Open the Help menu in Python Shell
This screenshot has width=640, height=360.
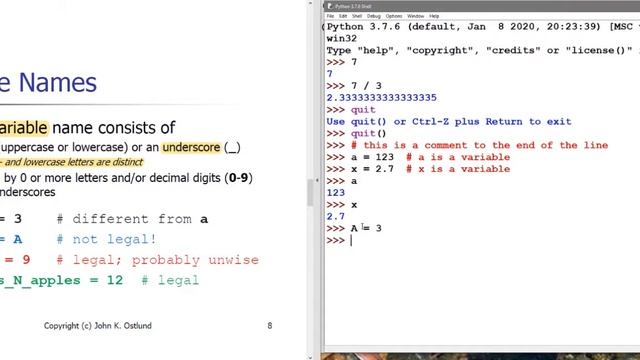click(x=434, y=16)
